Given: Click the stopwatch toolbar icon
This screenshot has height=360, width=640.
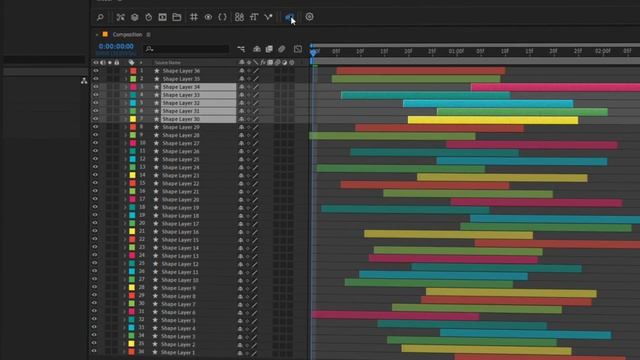Looking at the screenshot, I should click(x=149, y=17).
